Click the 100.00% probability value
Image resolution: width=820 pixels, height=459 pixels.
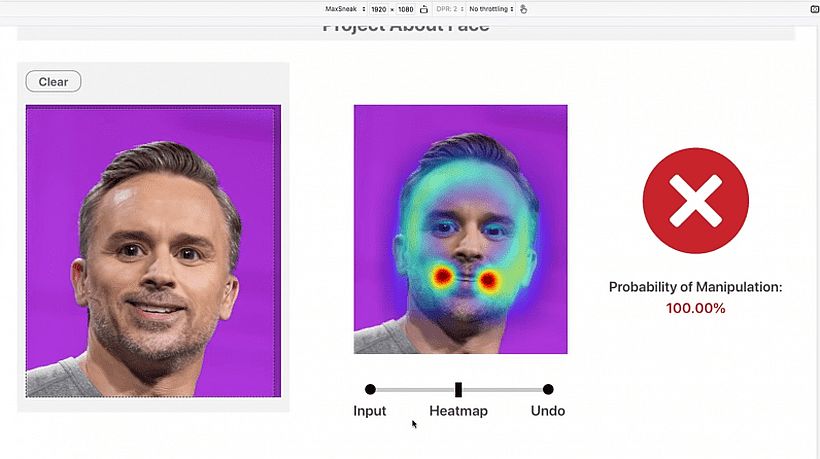coord(695,308)
